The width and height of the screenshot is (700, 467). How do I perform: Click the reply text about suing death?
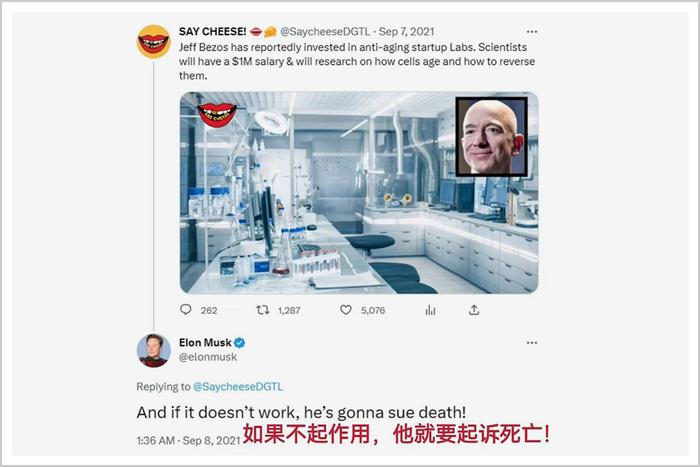301,413
